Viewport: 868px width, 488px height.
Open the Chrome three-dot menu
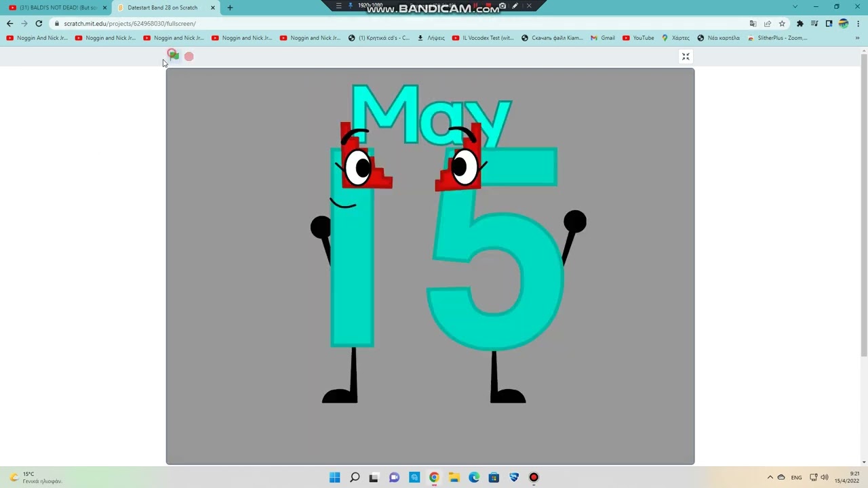coord(857,24)
